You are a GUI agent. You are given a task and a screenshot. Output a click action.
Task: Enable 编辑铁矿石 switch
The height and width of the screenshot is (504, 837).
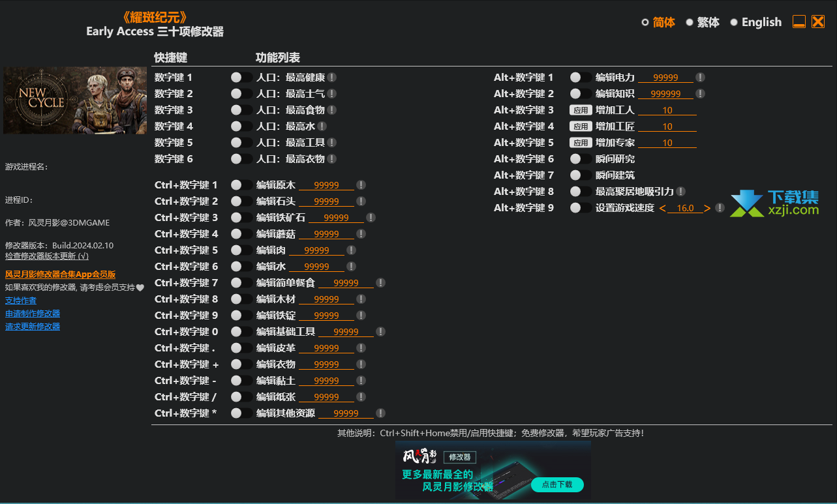[241, 217]
